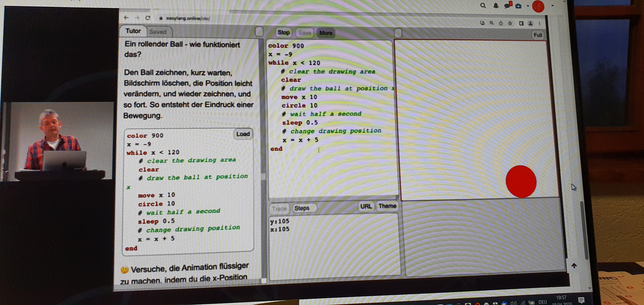Expand the dropdown arrow beside the briefcase icon
This screenshot has height=305, width=644.
[x=528, y=6]
